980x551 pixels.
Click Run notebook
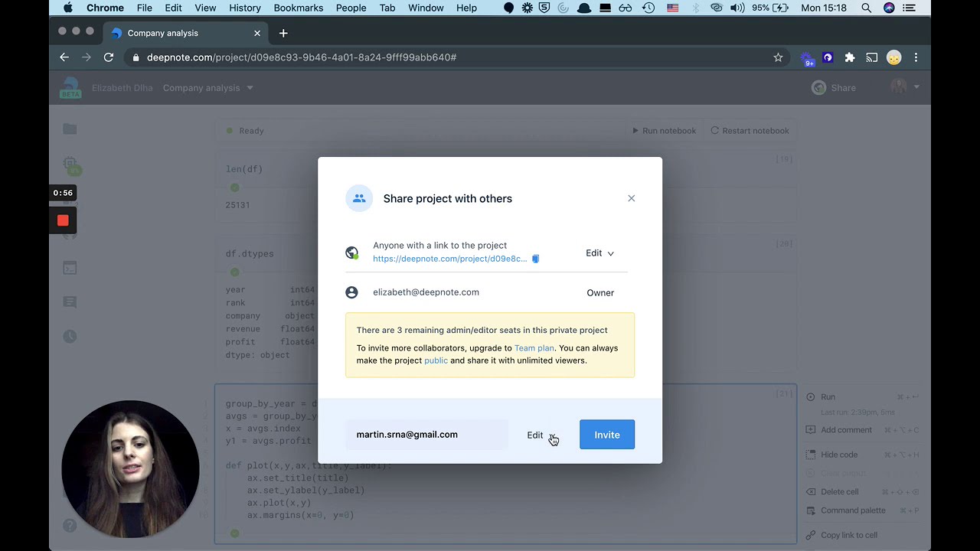point(664,131)
